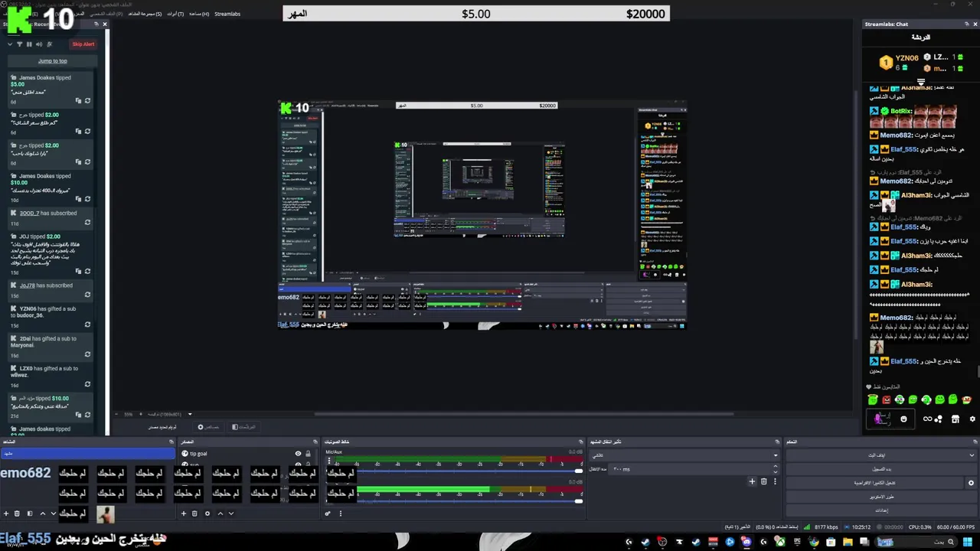Open virtual camera settings via the gear icon

point(971,483)
